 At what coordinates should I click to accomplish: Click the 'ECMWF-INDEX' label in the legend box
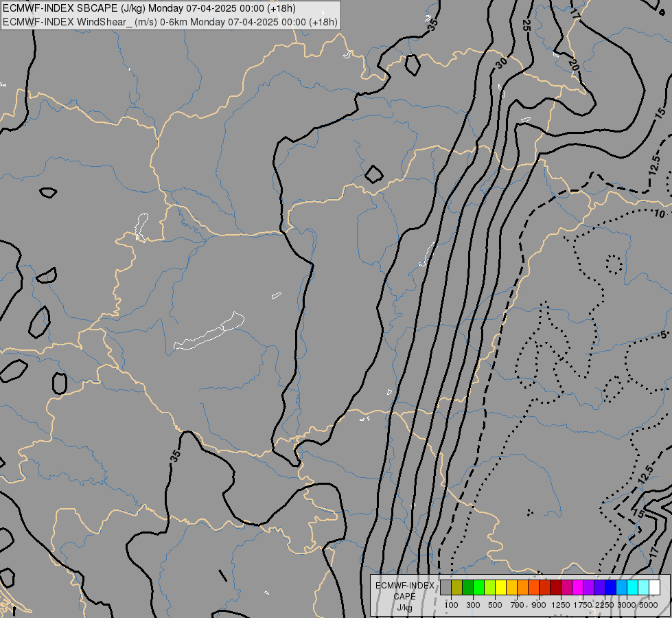pyautogui.click(x=405, y=586)
